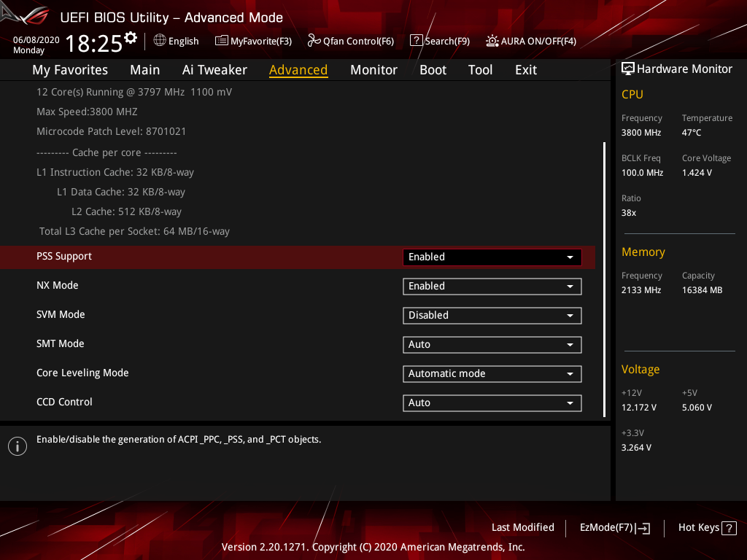This screenshot has height=560, width=747.
Task: Select the Core Leveling Mode label
Action: pyautogui.click(x=82, y=373)
